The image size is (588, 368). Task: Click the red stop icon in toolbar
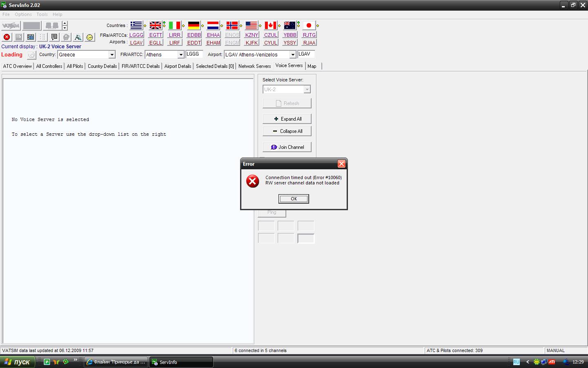tap(7, 37)
